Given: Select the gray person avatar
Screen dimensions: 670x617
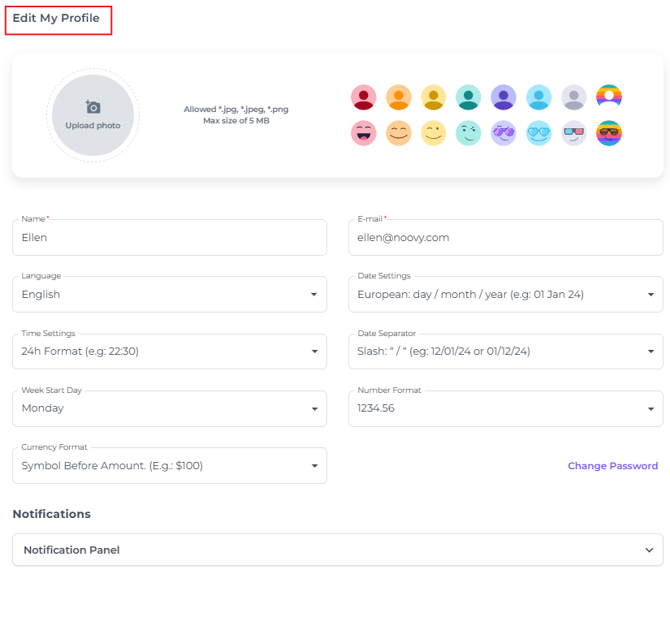Looking at the screenshot, I should click(574, 97).
